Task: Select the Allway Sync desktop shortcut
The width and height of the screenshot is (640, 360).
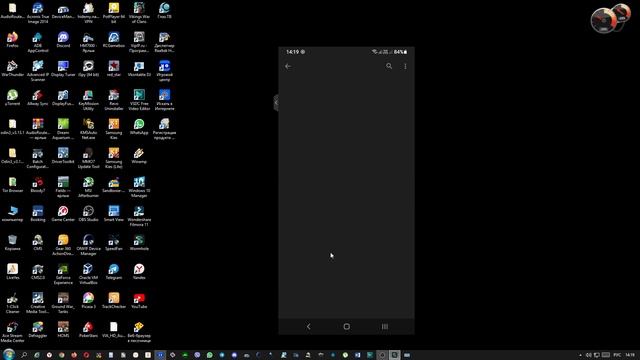Action: tap(38, 98)
